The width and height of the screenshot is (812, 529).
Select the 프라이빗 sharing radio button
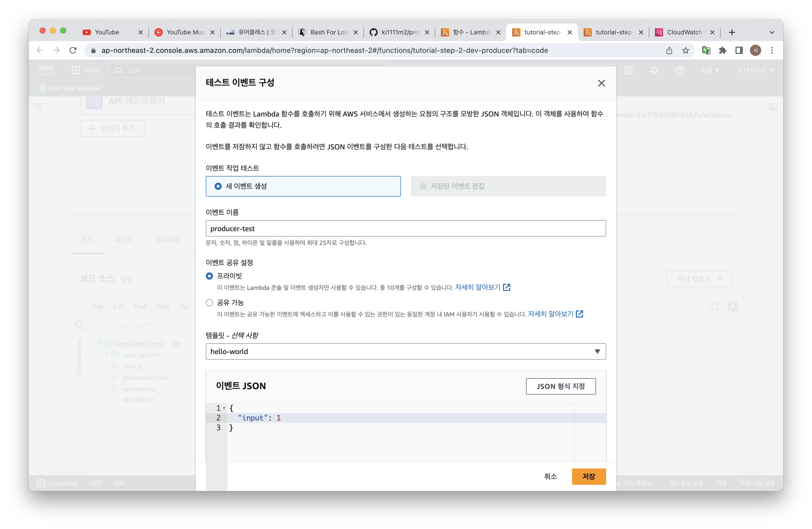(x=209, y=276)
